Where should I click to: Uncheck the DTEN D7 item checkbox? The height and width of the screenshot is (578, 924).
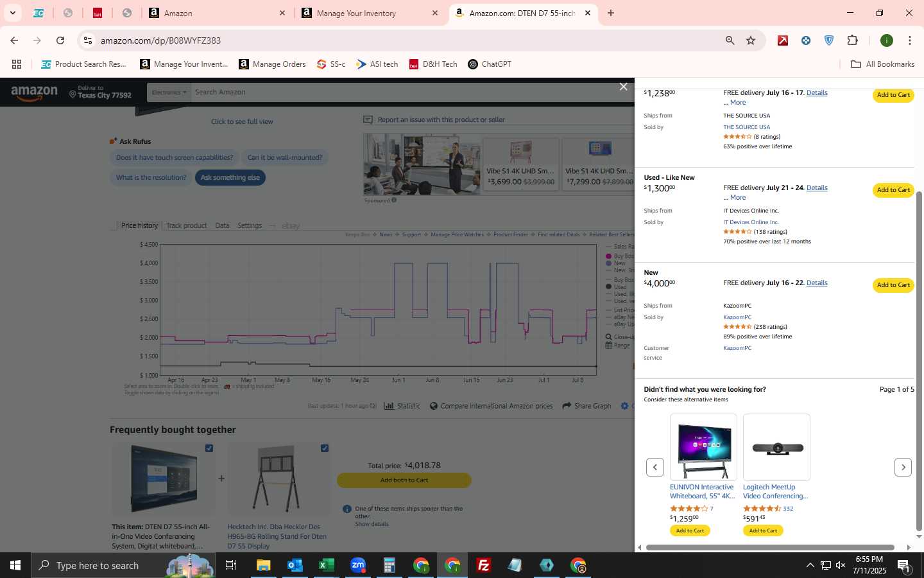(x=209, y=448)
